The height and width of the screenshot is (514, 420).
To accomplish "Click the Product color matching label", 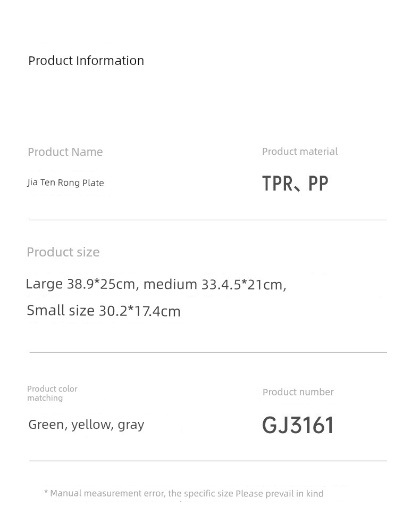I will tap(52, 393).
